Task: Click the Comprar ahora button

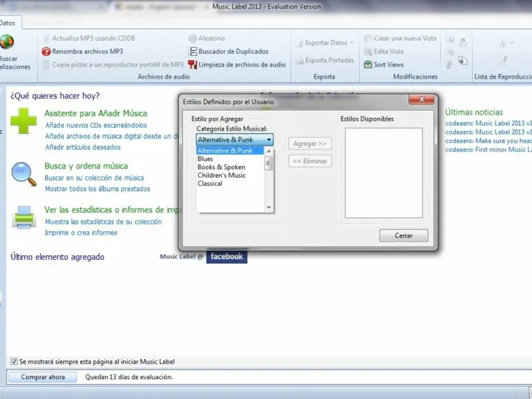Action: tap(43, 377)
